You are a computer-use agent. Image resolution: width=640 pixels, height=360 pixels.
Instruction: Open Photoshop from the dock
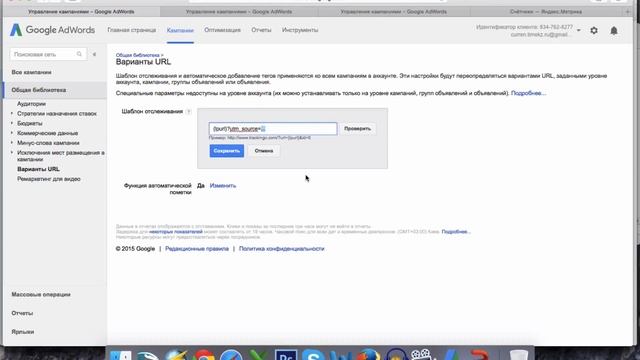tap(286, 356)
